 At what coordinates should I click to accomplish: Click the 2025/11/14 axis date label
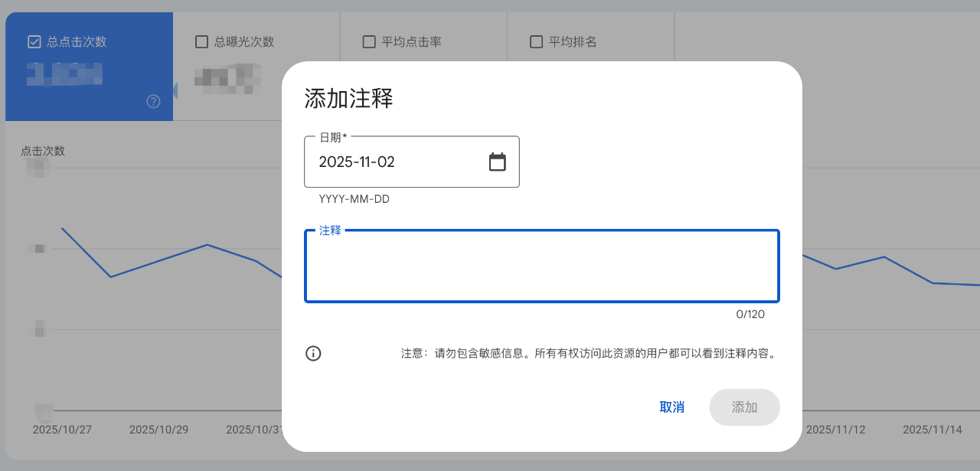point(931,430)
